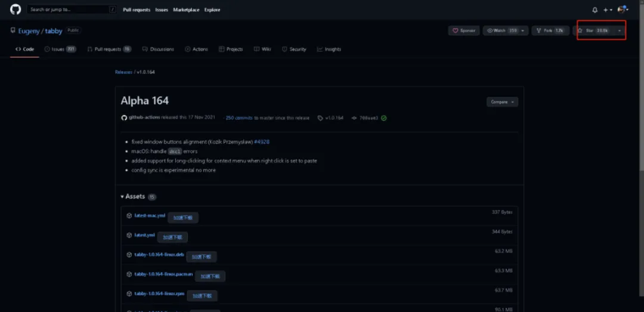The width and height of the screenshot is (644, 312).
Task: Click the 337 Bytes file size
Action: click(502, 212)
